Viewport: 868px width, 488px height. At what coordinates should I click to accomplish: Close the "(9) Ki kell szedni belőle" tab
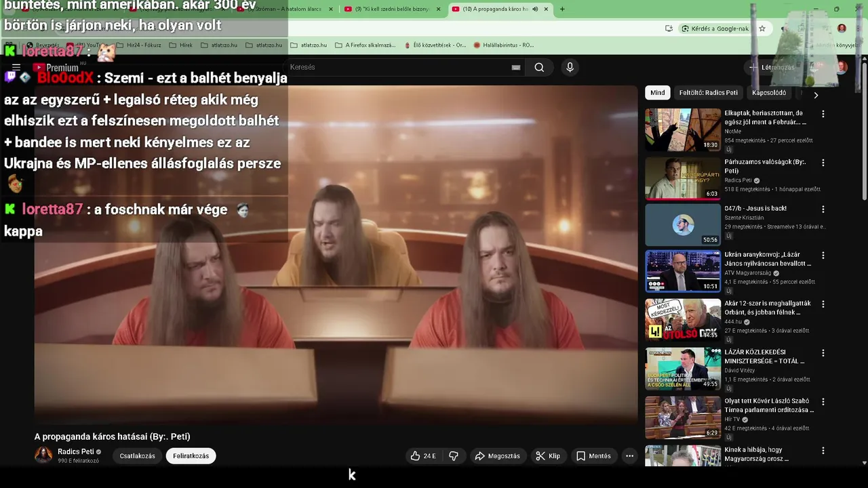pyautogui.click(x=438, y=9)
